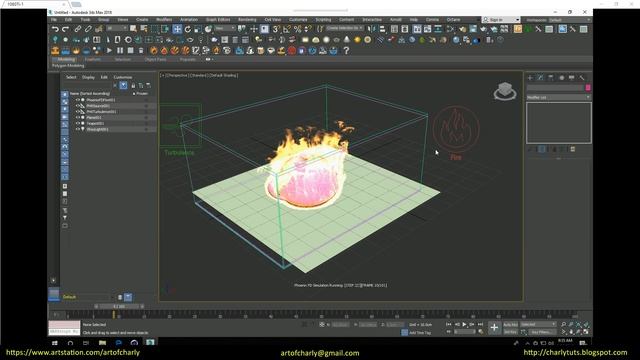Viewport: 640px width, 360px height.
Task: Click the Undo arrow icon
Action: [x=55, y=29]
